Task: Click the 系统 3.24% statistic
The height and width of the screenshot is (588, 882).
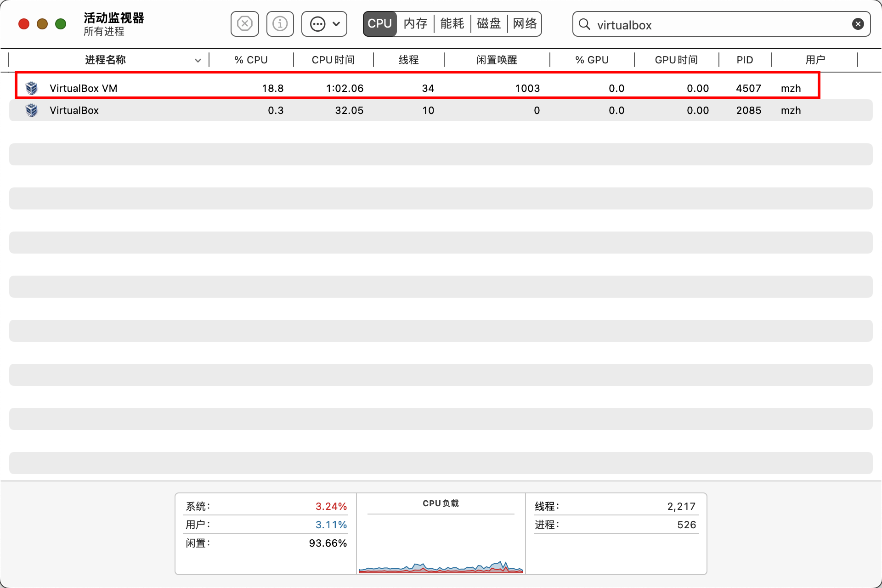Action: click(266, 506)
